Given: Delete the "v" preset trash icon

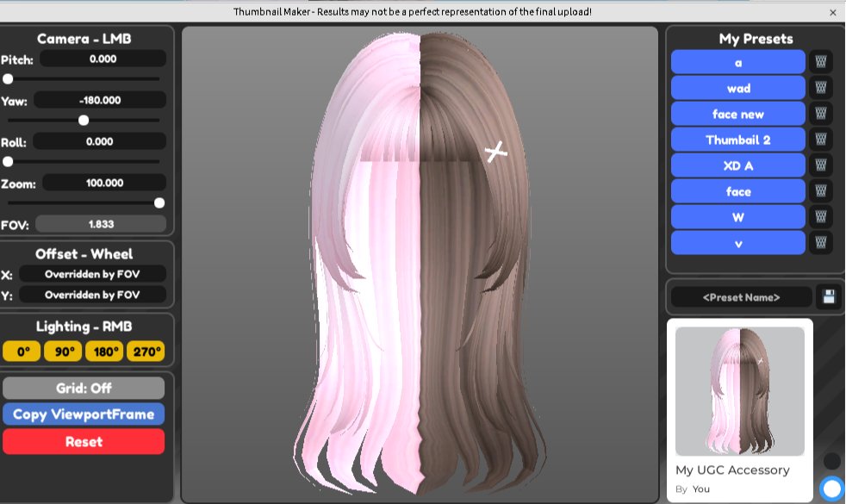Looking at the screenshot, I should [821, 243].
